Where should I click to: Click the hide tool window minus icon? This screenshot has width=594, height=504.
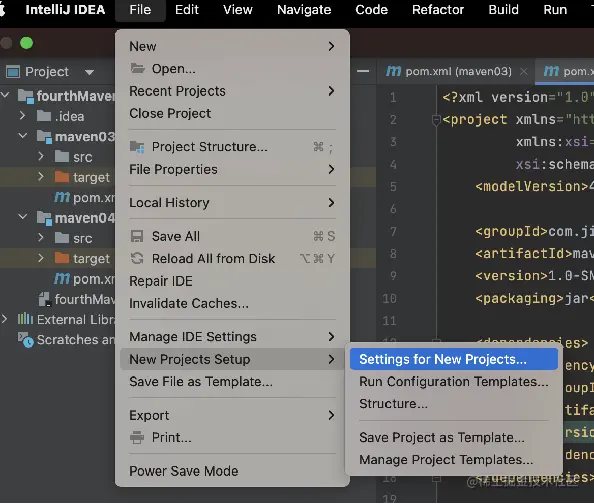click(363, 71)
